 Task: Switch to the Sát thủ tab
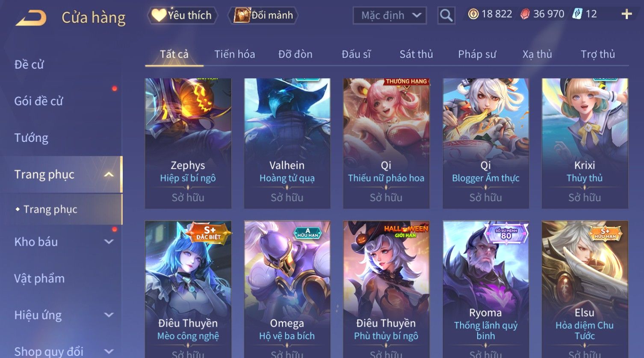(x=416, y=54)
